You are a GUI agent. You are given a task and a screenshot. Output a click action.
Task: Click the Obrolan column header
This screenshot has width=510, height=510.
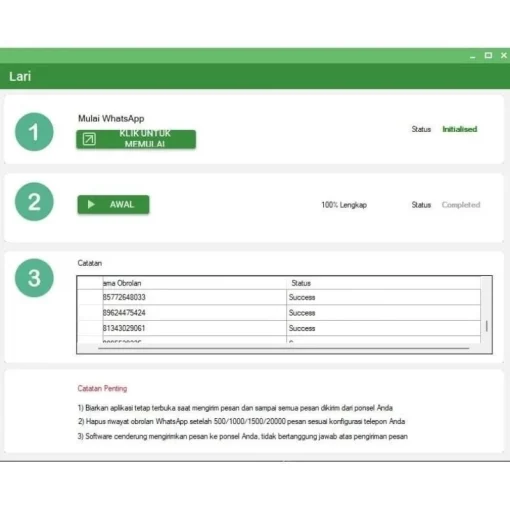194,283
